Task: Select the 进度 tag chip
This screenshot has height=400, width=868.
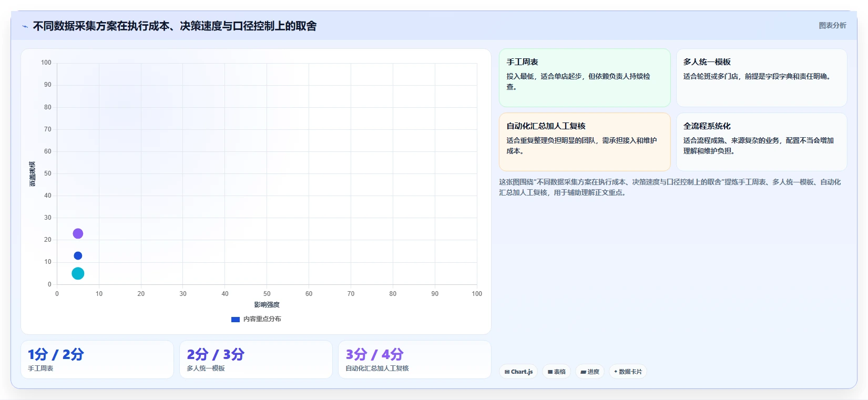Action: point(590,372)
